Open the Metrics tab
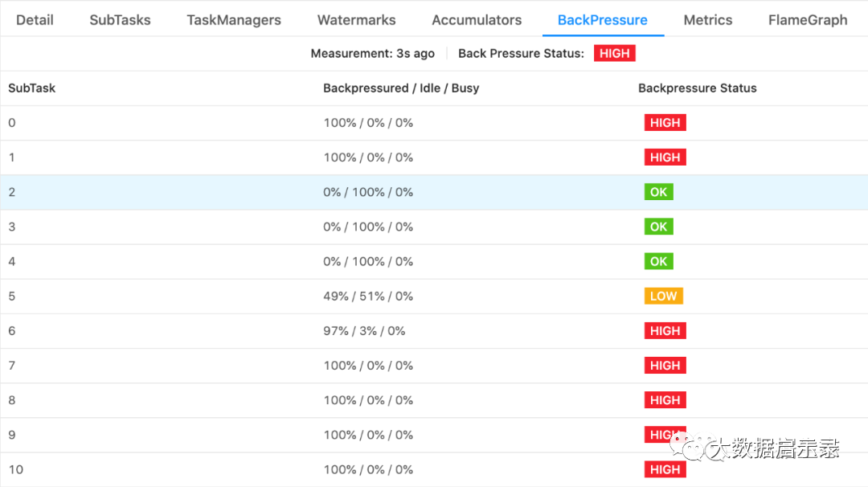This screenshot has height=487, width=868. (x=708, y=20)
